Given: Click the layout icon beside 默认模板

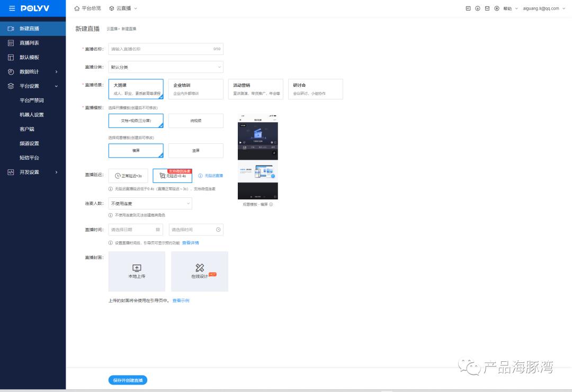Looking at the screenshot, I should point(11,57).
